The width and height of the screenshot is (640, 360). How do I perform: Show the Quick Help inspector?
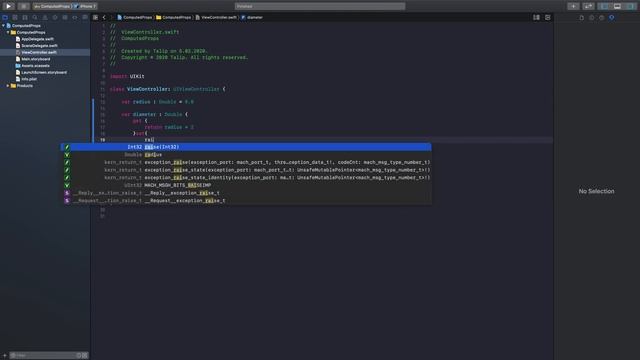[x=601, y=18]
